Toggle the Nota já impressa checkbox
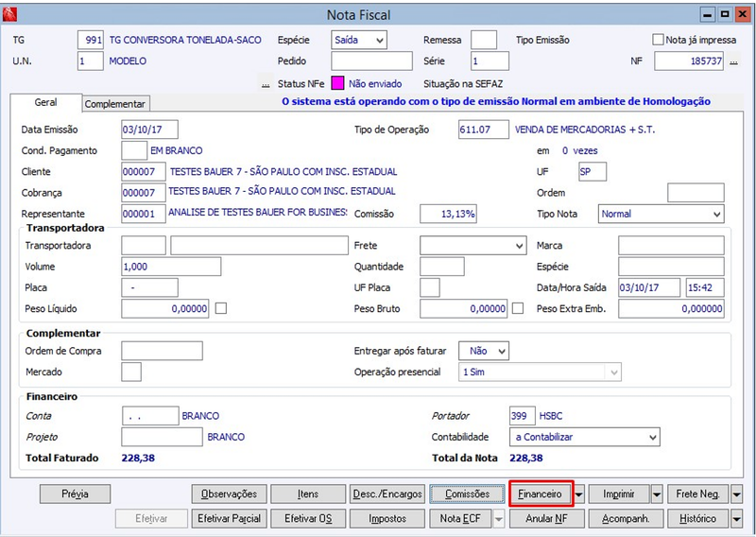The image size is (756, 537). click(658, 40)
